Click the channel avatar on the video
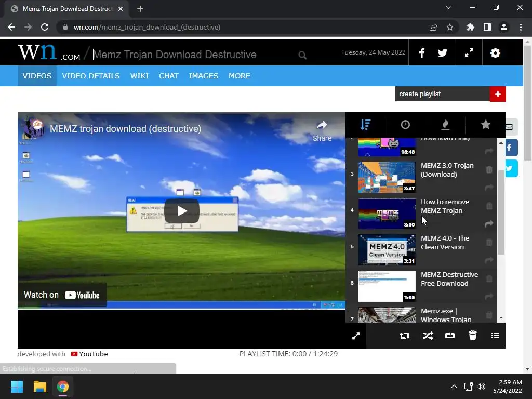The width and height of the screenshot is (532, 399). tap(34, 129)
